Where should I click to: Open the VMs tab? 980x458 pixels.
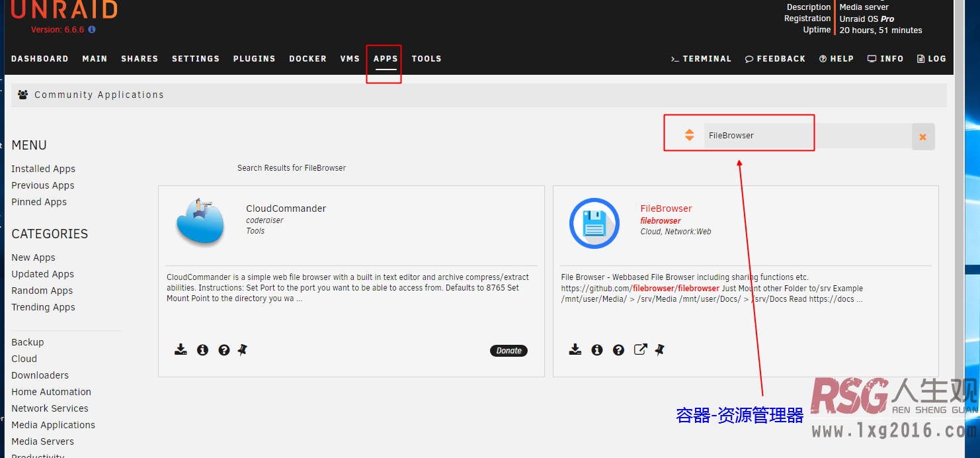click(x=350, y=59)
